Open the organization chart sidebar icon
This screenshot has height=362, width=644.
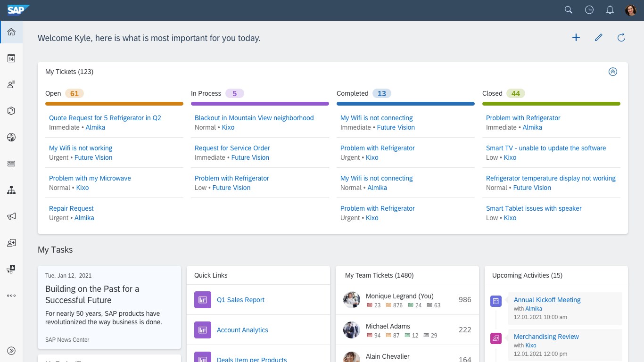coord(11,190)
